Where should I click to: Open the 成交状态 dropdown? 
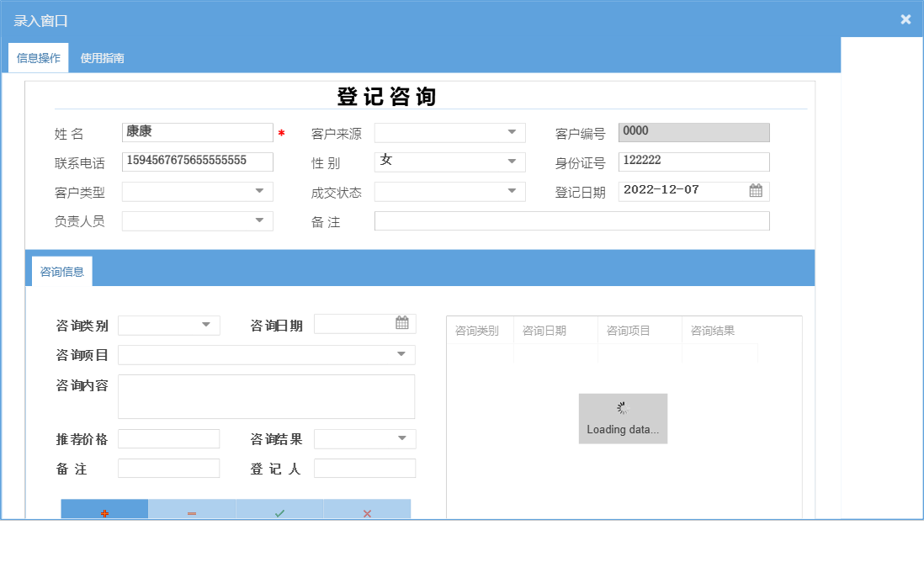point(513,191)
